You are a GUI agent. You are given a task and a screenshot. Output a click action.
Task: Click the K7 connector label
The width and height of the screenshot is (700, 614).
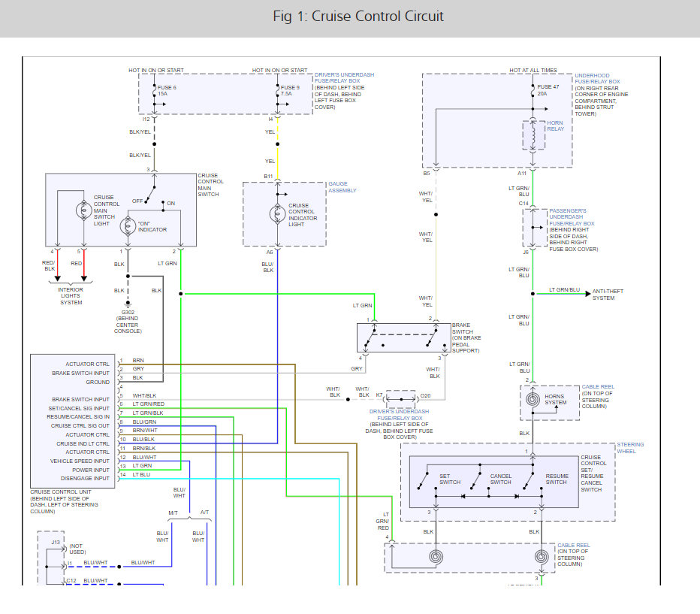pos(379,395)
